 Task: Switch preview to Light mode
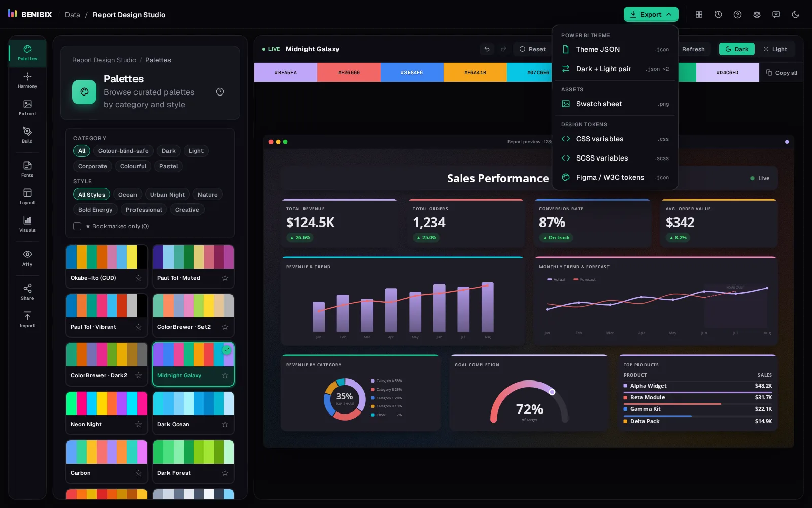pos(775,49)
